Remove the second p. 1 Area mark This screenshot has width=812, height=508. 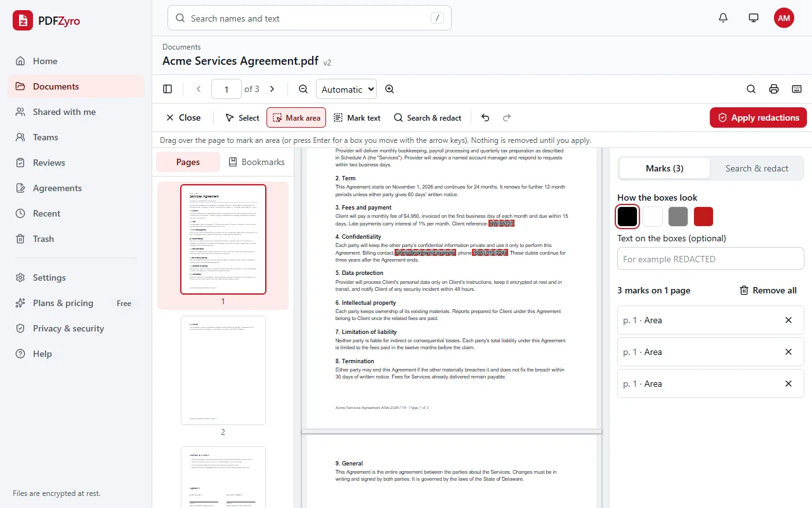789,352
